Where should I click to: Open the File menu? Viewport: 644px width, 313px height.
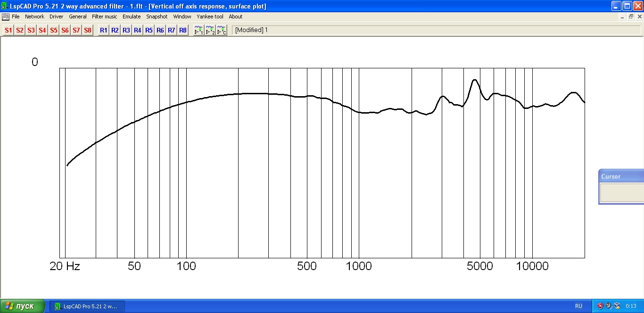point(16,16)
